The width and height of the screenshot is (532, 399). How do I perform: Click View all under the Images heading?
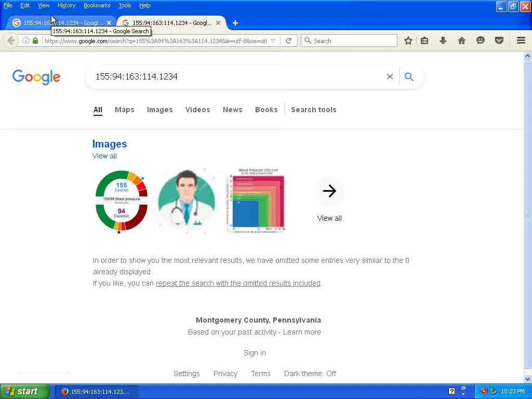tap(104, 156)
